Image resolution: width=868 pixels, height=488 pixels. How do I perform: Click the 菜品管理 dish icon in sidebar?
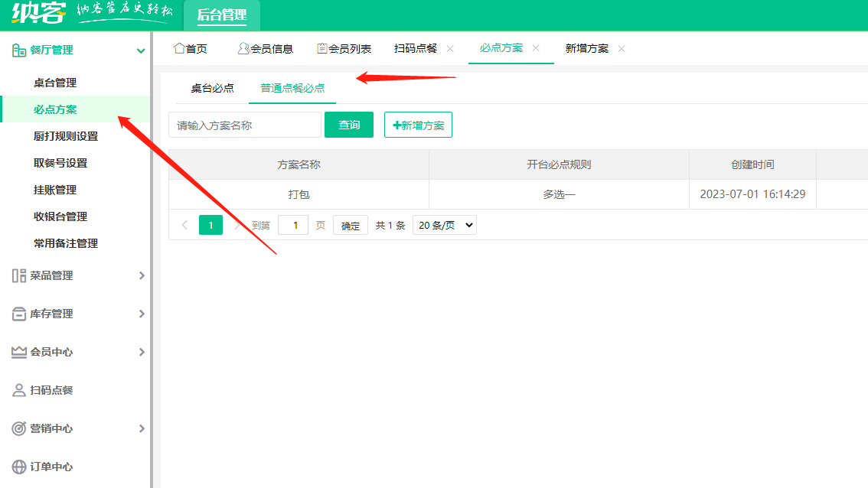[x=19, y=275]
